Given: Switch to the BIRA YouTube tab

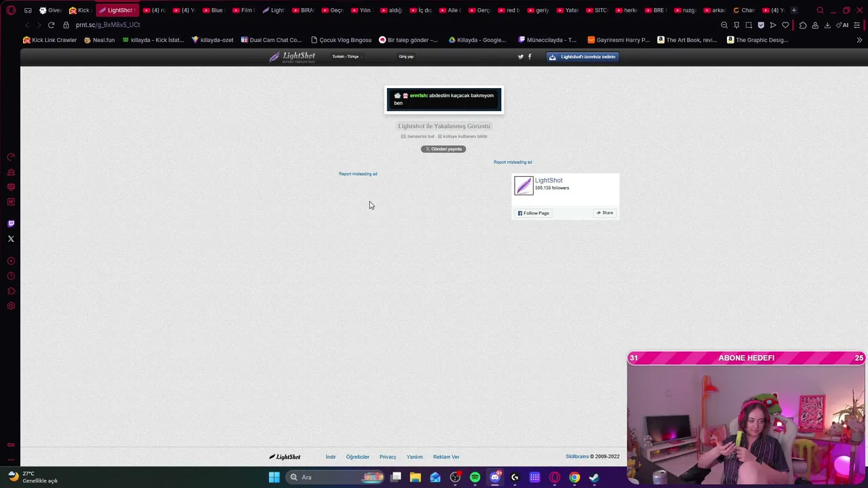Looking at the screenshot, I should pyautogui.click(x=302, y=10).
